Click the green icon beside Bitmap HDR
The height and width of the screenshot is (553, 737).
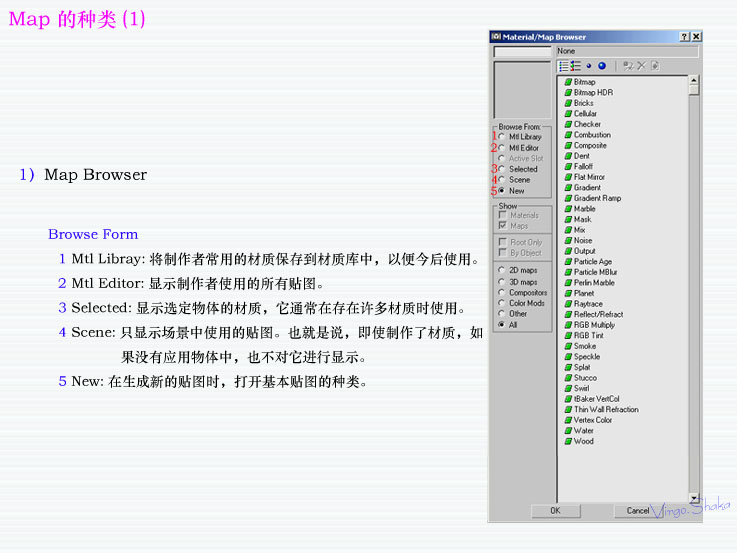[x=568, y=93]
